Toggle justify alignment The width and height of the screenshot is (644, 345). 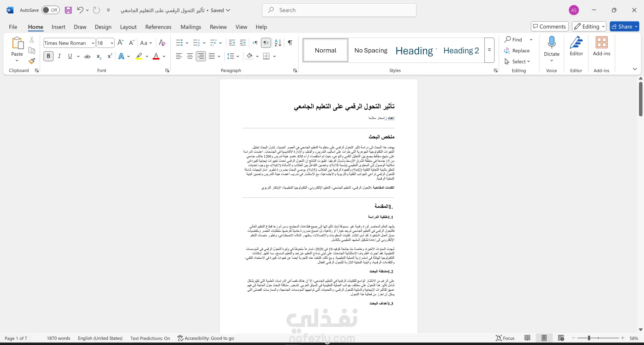pos(212,56)
